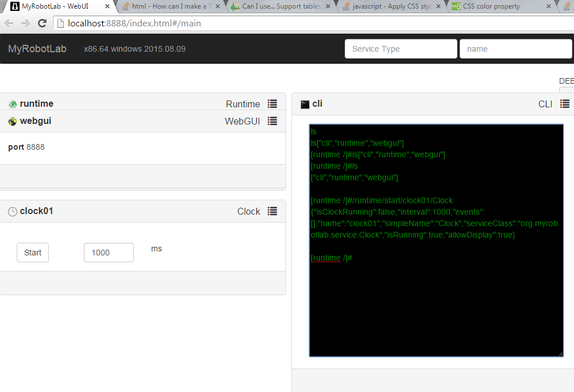This screenshot has height=392, width=574.
Task: Click the clock01 clock icon
Action: (13, 212)
